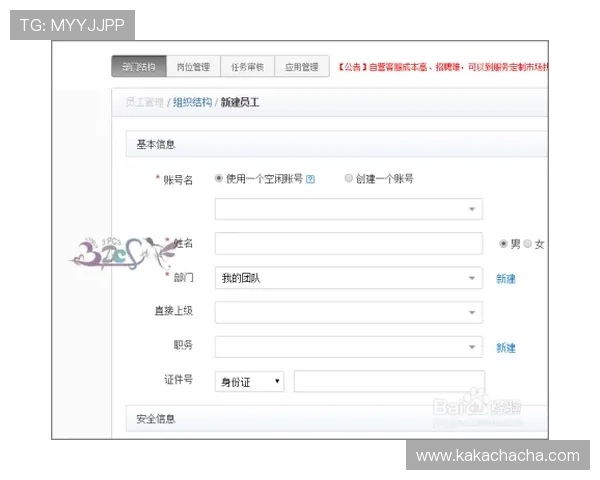
Task: Switch to the 部门结构 tab
Action: [x=139, y=67]
